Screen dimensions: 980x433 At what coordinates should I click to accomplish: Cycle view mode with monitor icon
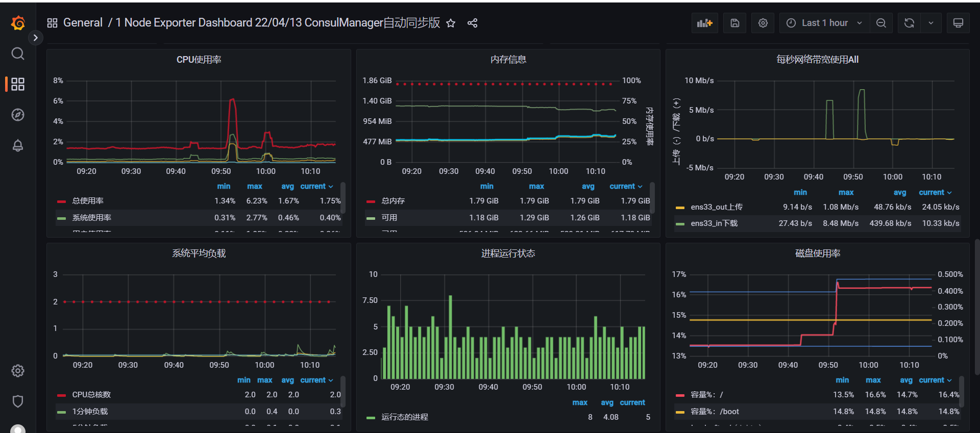[958, 23]
